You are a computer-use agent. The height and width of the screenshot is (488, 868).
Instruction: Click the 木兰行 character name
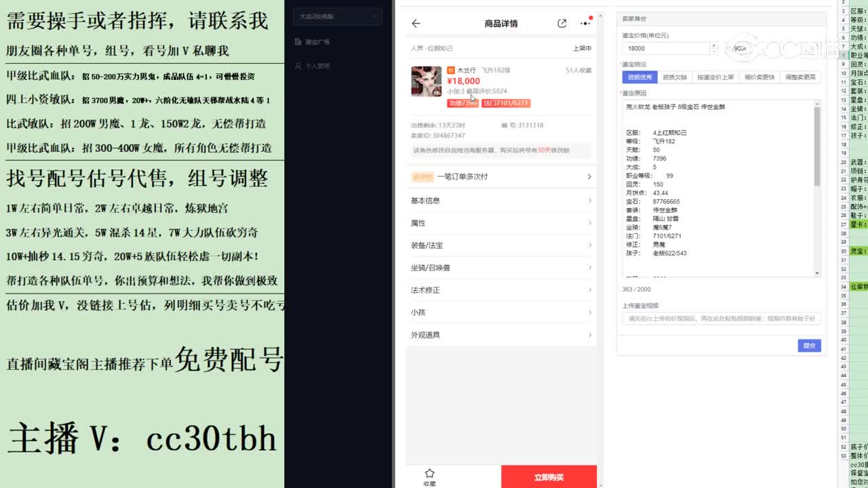click(466, 70)
